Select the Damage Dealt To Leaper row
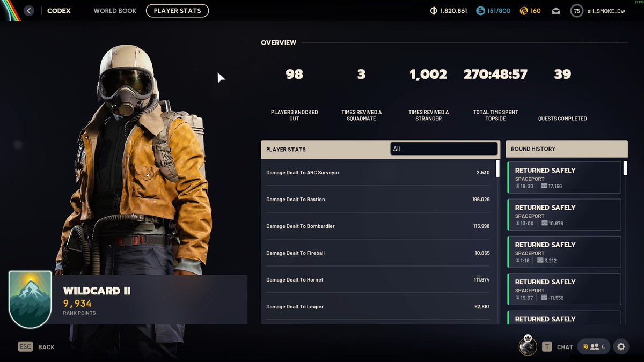Image resolution: width=644 pixels, height=362 pixels. click(378, 307)
